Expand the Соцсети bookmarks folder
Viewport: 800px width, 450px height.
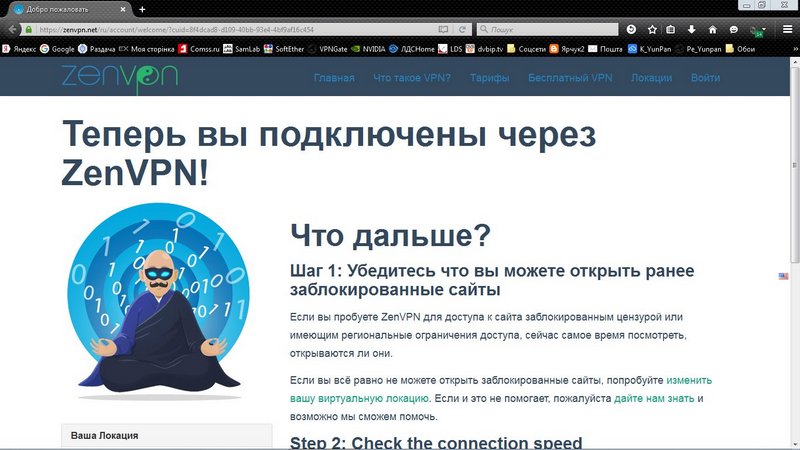coord(526,49)
